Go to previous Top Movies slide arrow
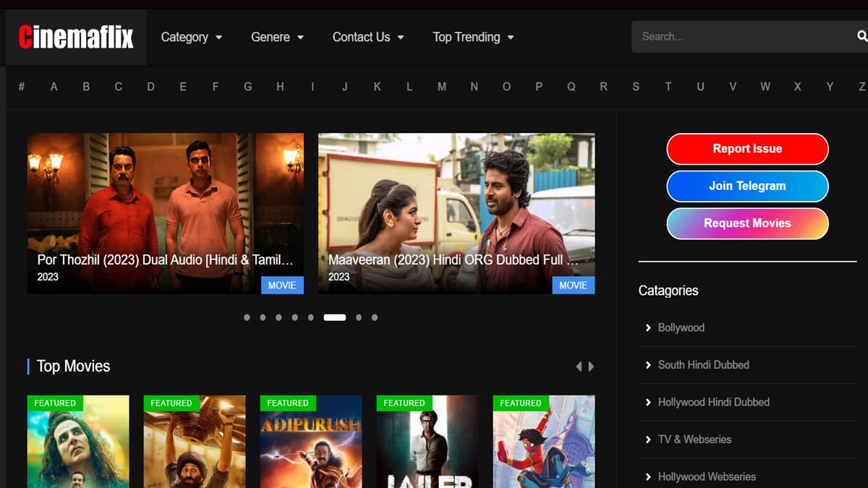The image size is (868, 488). pos(579,367)
